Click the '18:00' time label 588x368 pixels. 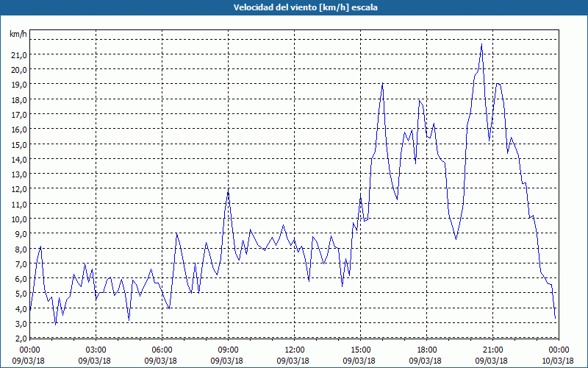[x=427, y=350]
